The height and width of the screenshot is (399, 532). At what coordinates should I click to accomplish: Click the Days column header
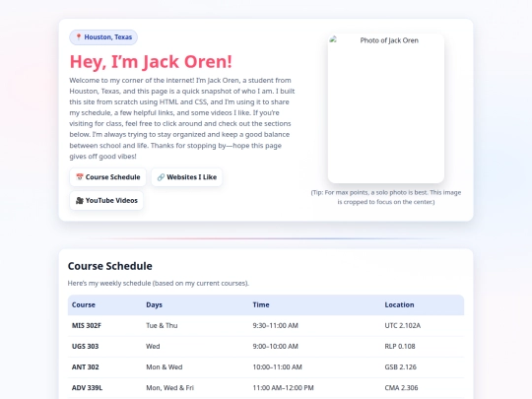pyautogui.click(x=154, y=304)
